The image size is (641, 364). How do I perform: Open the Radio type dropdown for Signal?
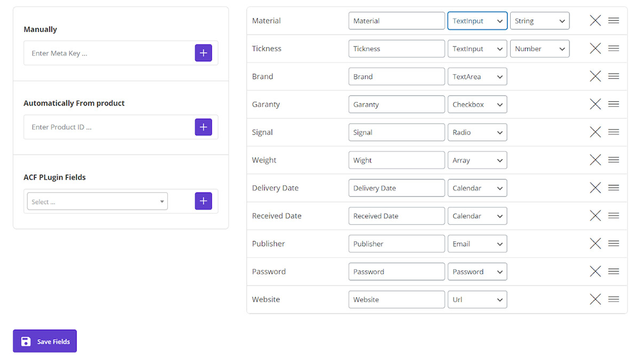477,132
